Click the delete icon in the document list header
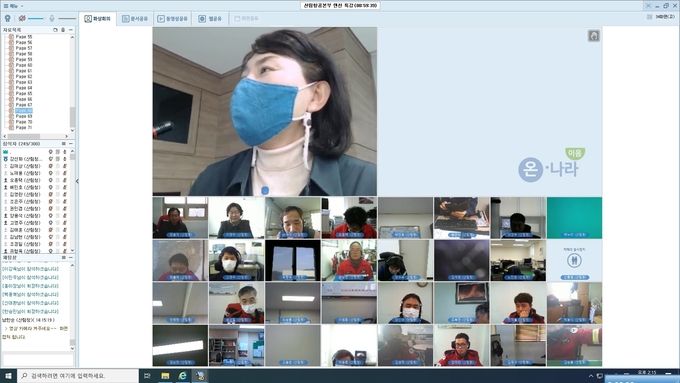 pos(63,30)
